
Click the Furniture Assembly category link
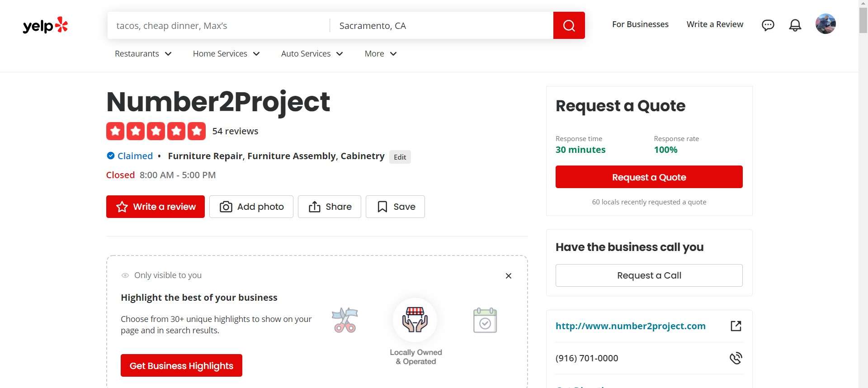point(292,156)
